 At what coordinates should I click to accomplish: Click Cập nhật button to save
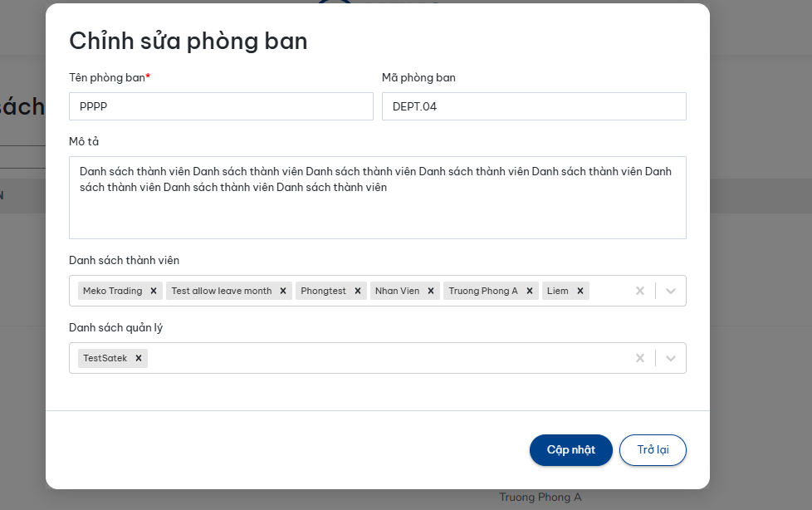click(x=571, y=450)
